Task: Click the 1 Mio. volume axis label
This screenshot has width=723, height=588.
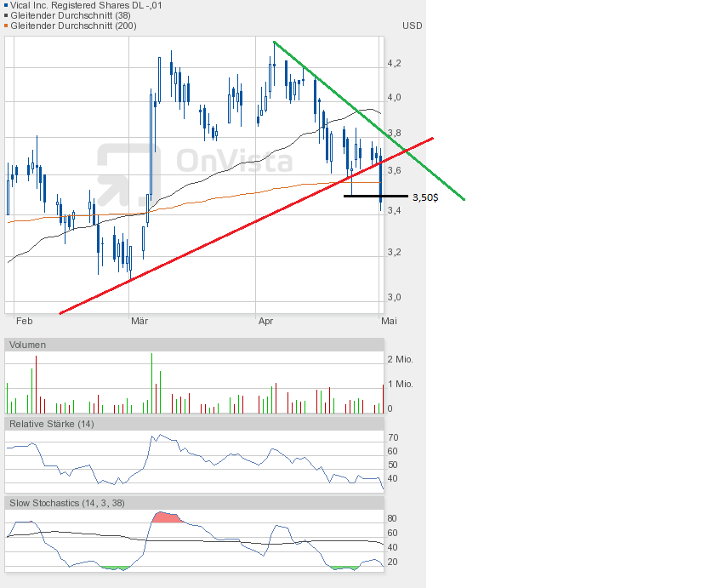Action: point(400,384)
